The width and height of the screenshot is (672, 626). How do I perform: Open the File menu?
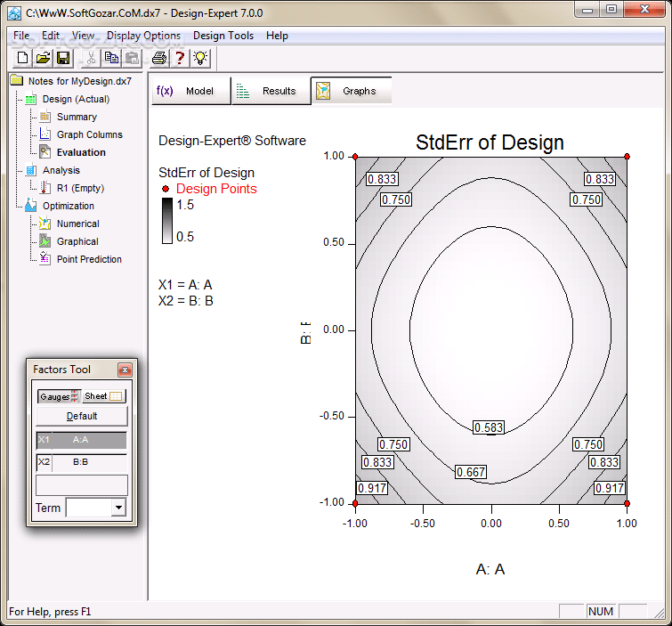[x=21, y=36]
